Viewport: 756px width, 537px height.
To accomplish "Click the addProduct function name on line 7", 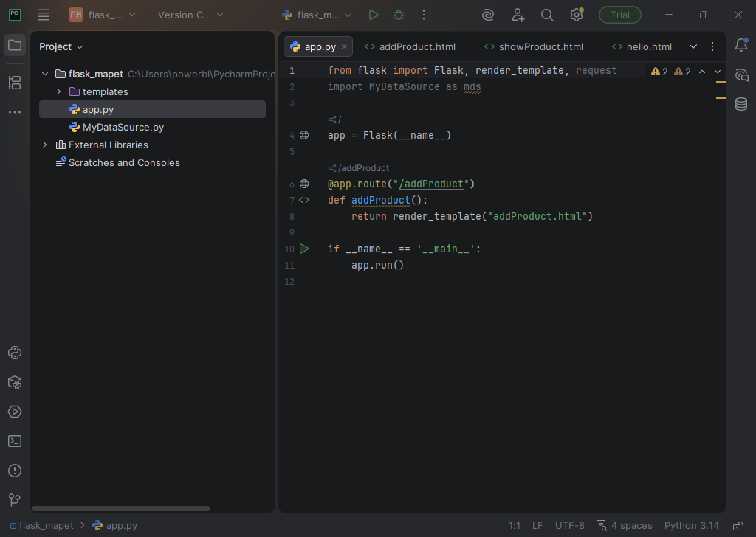I will (x=380, y=200).
